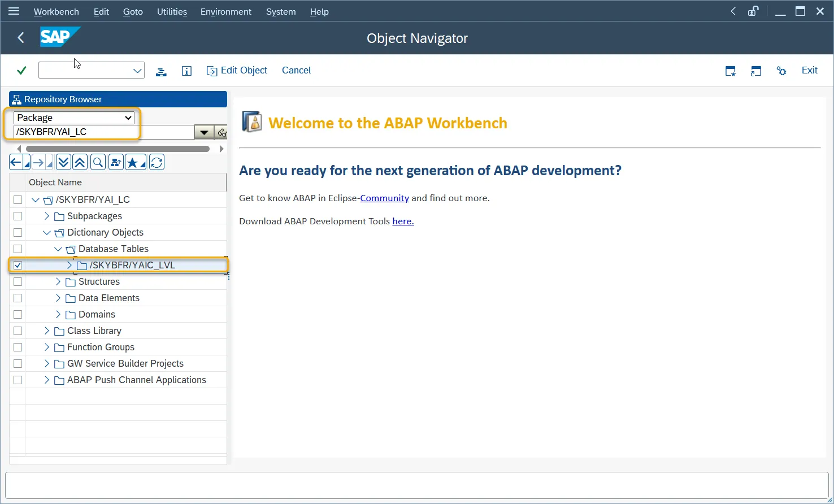The width and height of the screenshot is (834, 504).
Task: Refresh the object list
Action: coord(157,163)
